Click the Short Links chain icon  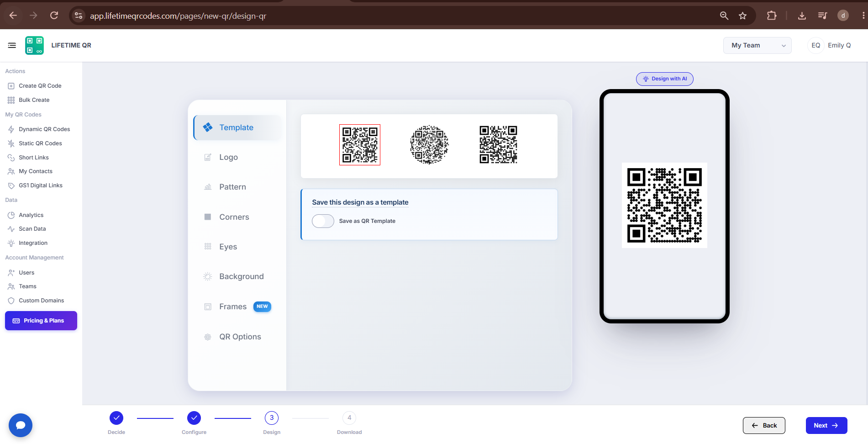point(11,158)
